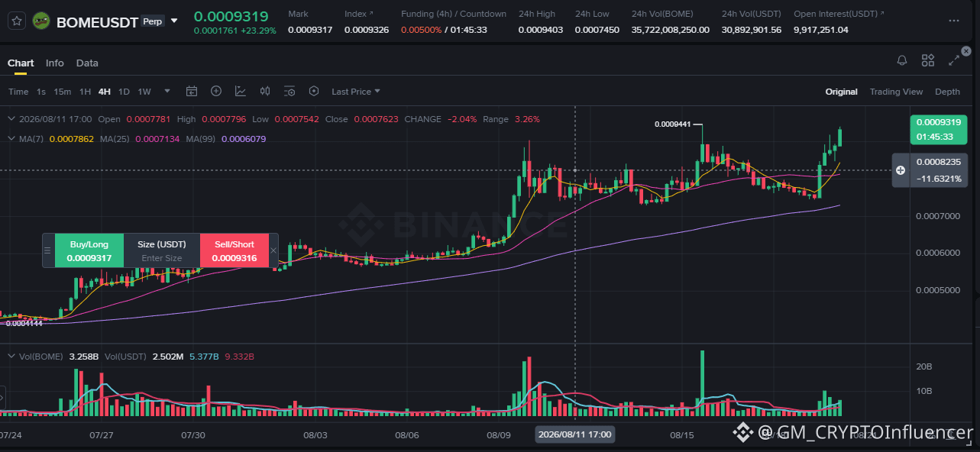
Task: Add BOMEUSDT to favorites with the star
Action: tap(17, 21)
